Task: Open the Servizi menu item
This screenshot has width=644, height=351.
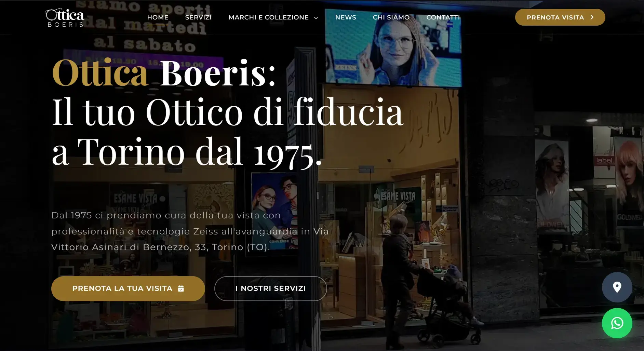Action: (198, 17)
